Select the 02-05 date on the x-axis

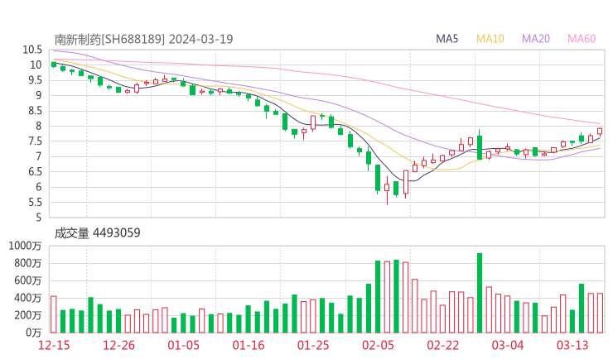click(378, 345)
